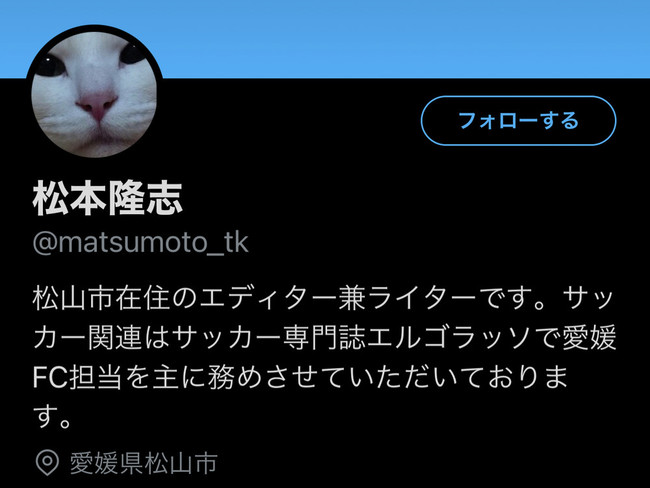Click the フォローする follow button

pyautogui.click(x=519, y=121)
